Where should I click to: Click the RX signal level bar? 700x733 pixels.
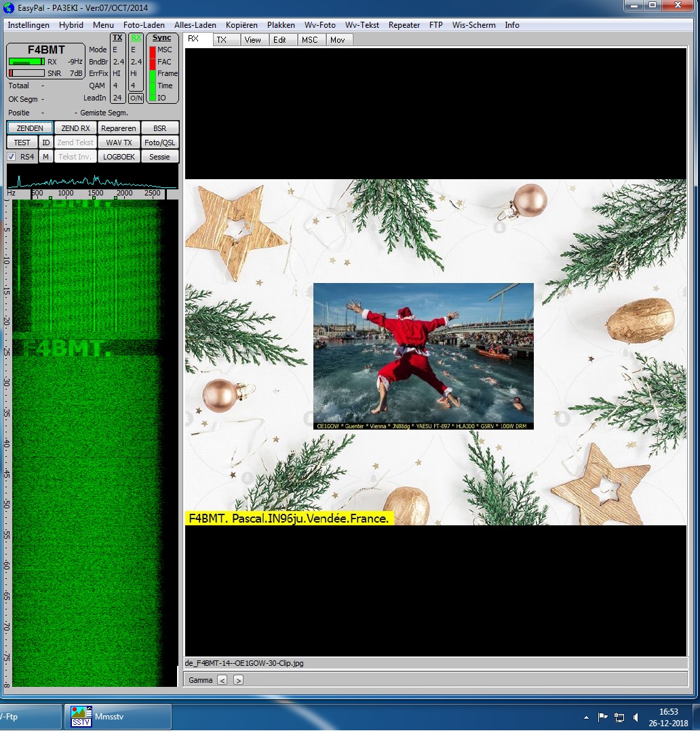click(26, 62)
